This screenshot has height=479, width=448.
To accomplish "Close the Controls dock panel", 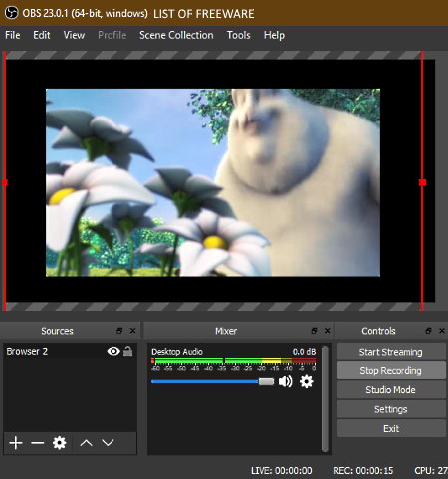I will click(x=442, y=331).
